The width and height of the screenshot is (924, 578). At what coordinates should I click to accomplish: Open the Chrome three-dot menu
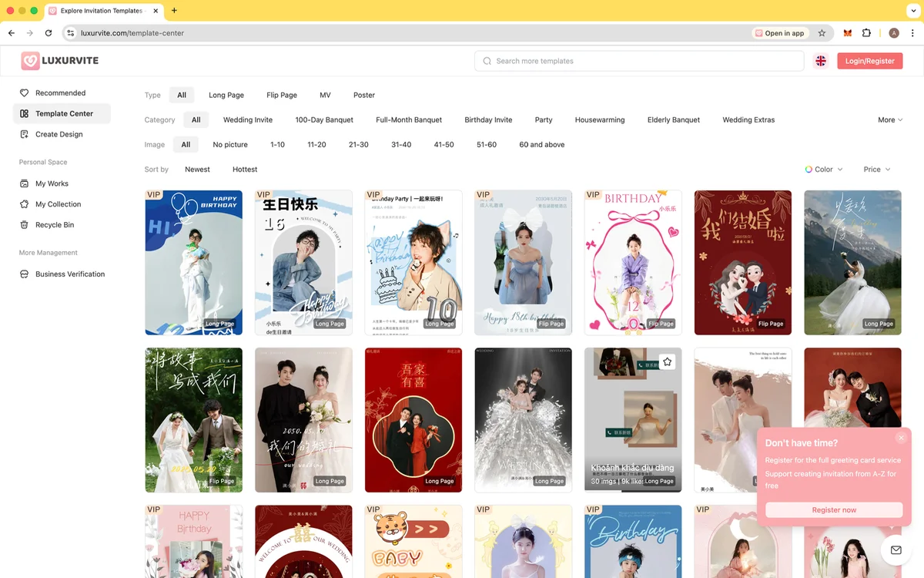pos(912,33)
